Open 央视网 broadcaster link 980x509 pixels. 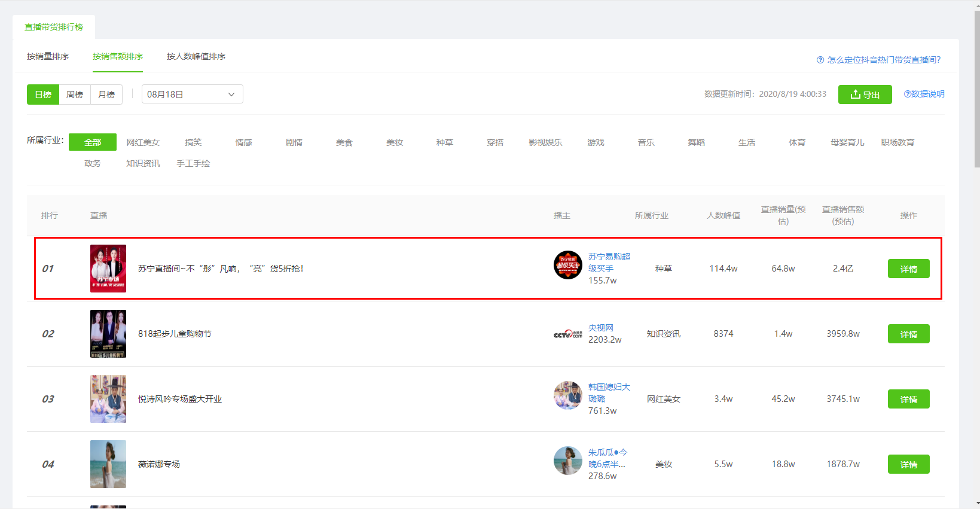(601, 328)
